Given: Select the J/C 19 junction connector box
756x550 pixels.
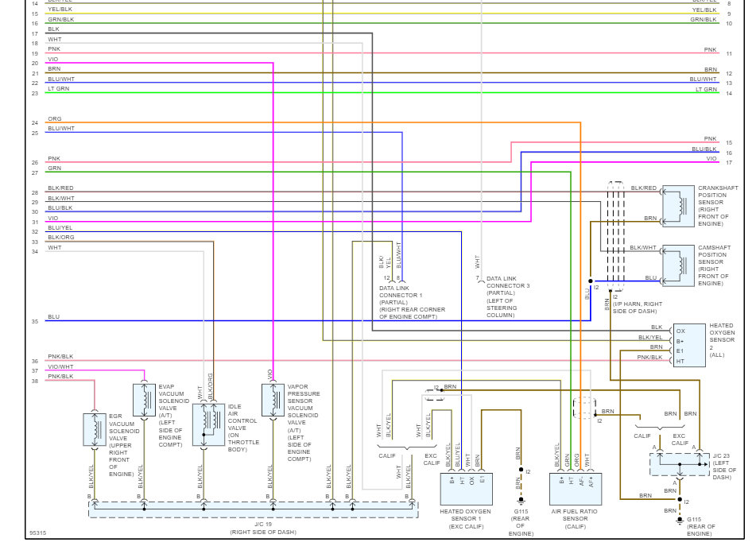Looking at the screenshot, I should (x=253, y=510).
